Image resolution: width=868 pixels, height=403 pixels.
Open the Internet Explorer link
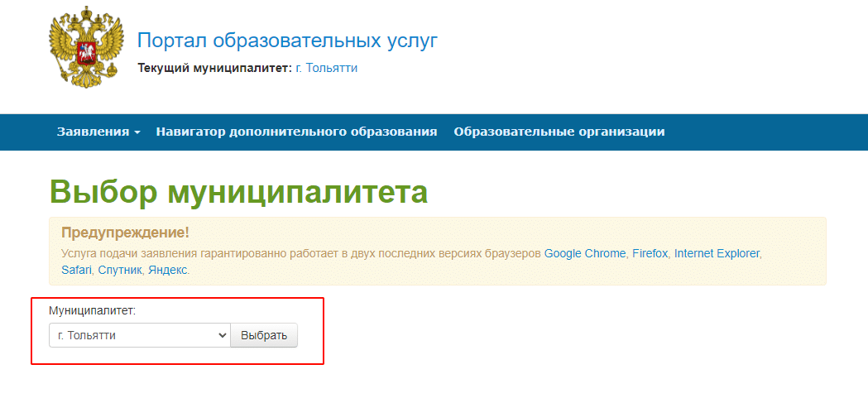717,253
